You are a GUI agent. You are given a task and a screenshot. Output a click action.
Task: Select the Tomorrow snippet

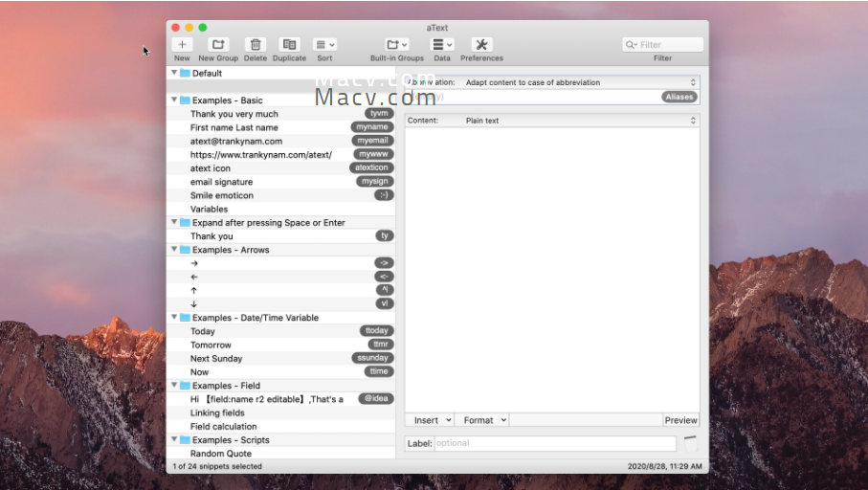280,345
